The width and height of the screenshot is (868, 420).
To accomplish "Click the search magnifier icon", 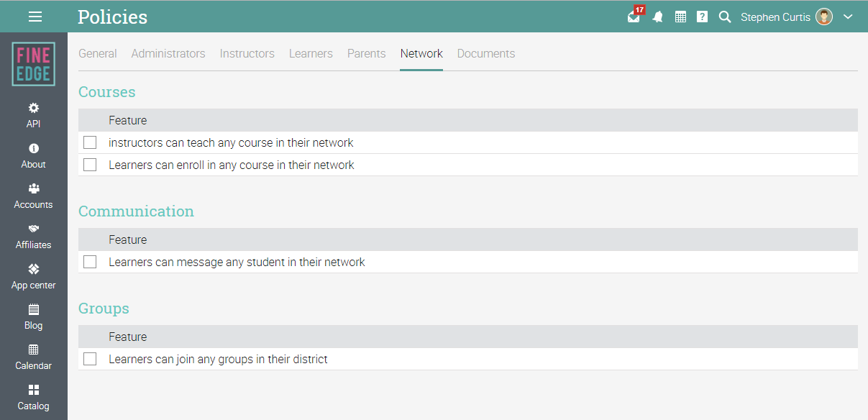I will pos(725,17).
